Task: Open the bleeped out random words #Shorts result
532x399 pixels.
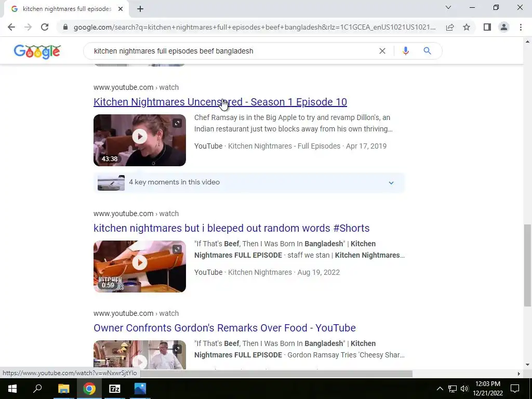Action: 231,228
